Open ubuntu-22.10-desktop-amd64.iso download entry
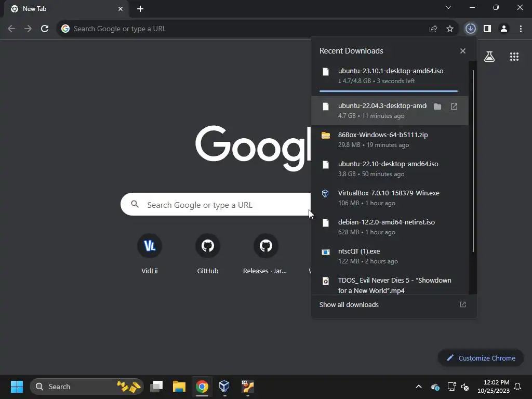This screenshot has height=399, width=532. tap(390, 169)
